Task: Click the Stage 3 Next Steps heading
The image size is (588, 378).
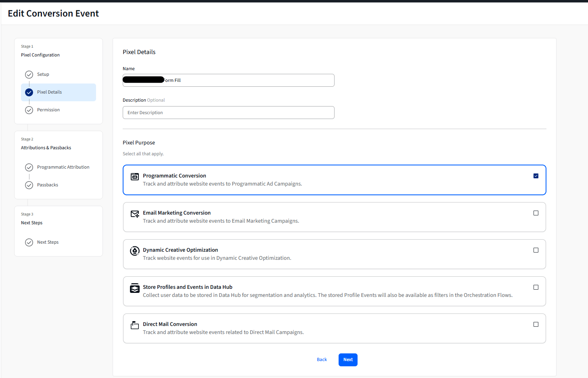Action: (31, 223)
